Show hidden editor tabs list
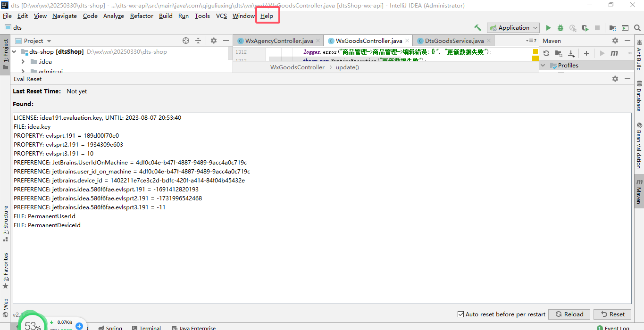 531,41
